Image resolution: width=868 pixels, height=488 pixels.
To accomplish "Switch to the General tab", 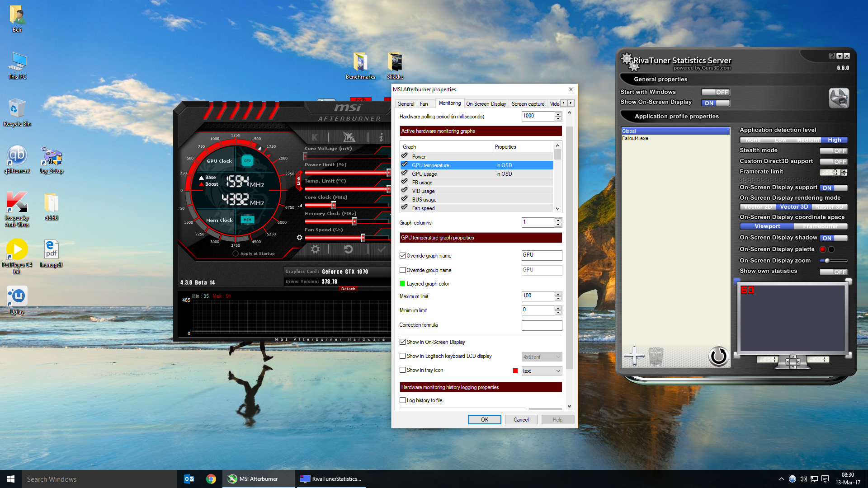I will (406, 104).
